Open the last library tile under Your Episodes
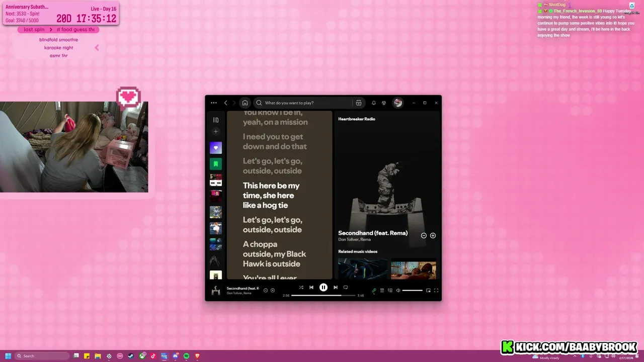 click(x=216, y=276)
